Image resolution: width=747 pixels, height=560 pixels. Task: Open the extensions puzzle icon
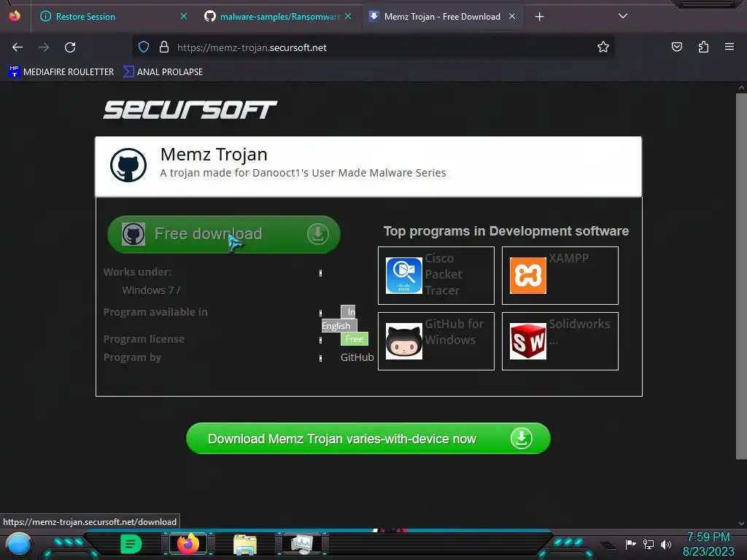point(703,47)
